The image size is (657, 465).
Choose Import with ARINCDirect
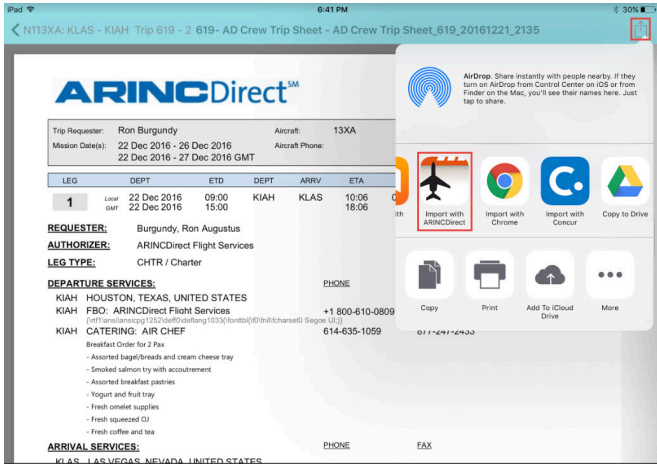point(444,191)
